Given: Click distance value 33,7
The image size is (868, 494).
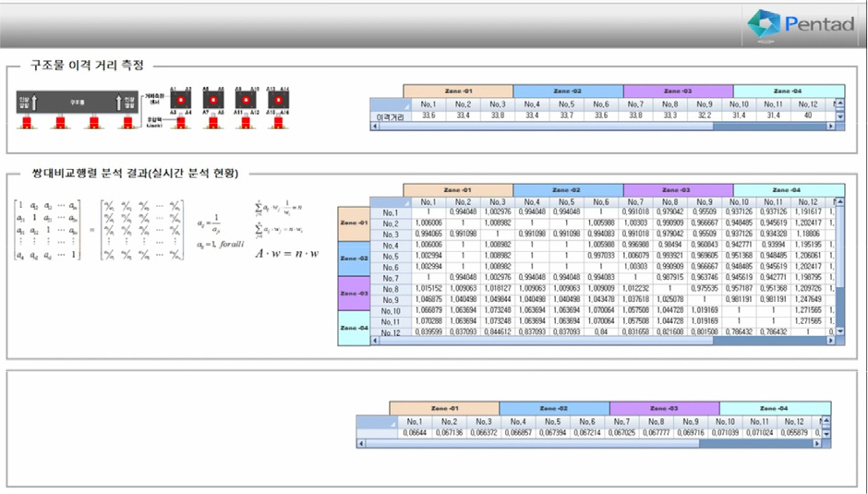Looking at the screenshot, I should click(x=566, y=115).
